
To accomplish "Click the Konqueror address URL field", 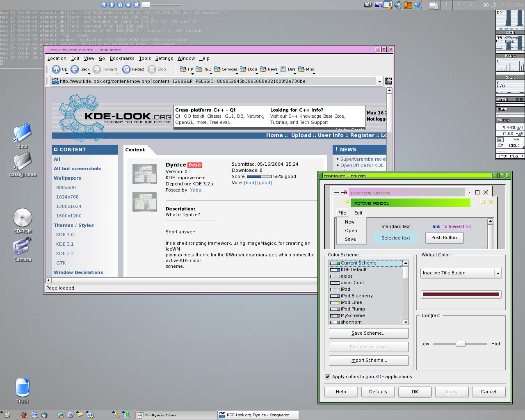I will 217,81.
